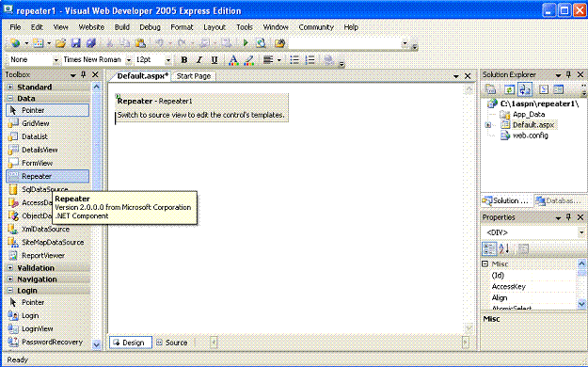Toggle Bold formatting button
The height and width of the screenshot is (367, 588).
pyautogui.click(x=184, y=60)
